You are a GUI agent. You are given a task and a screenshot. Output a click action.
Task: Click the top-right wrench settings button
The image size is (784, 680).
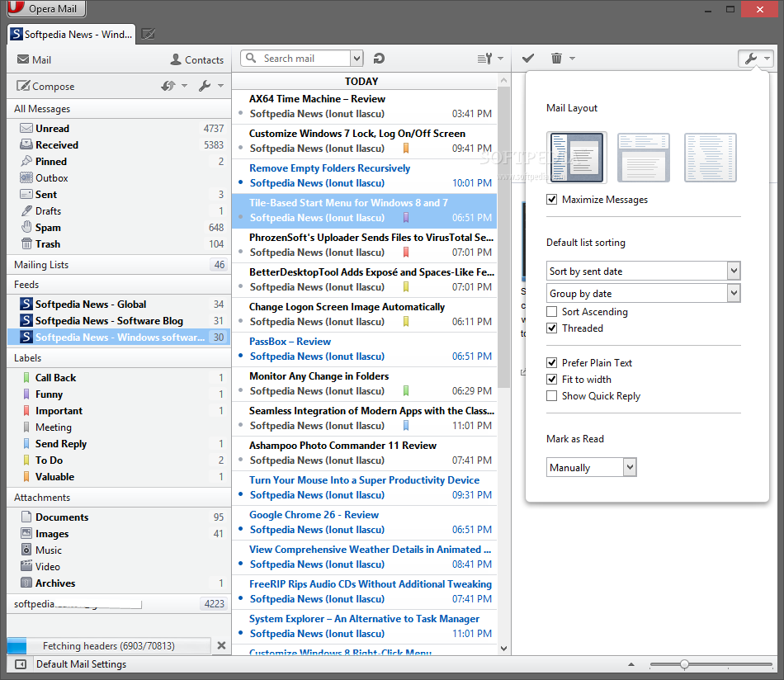(755, 59)
